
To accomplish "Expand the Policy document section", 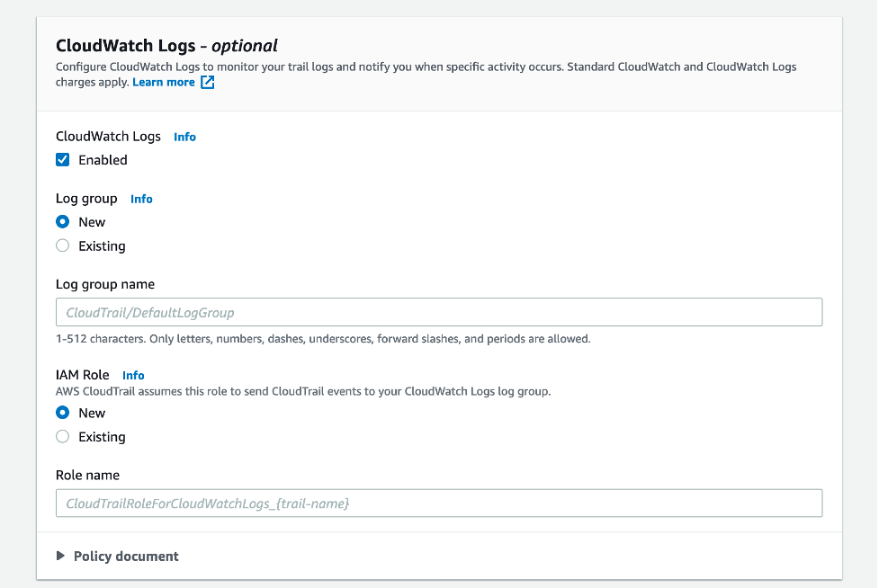I will point(117,557).
